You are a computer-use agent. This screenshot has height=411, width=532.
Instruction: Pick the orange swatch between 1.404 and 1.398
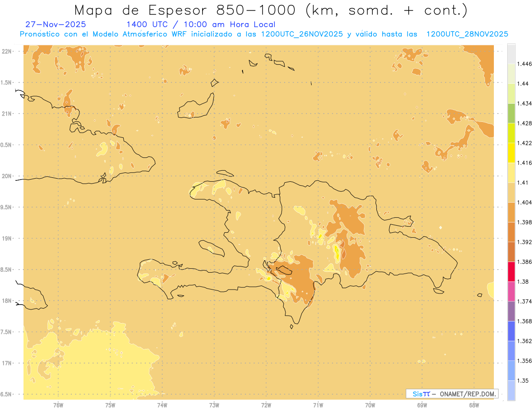511,212
